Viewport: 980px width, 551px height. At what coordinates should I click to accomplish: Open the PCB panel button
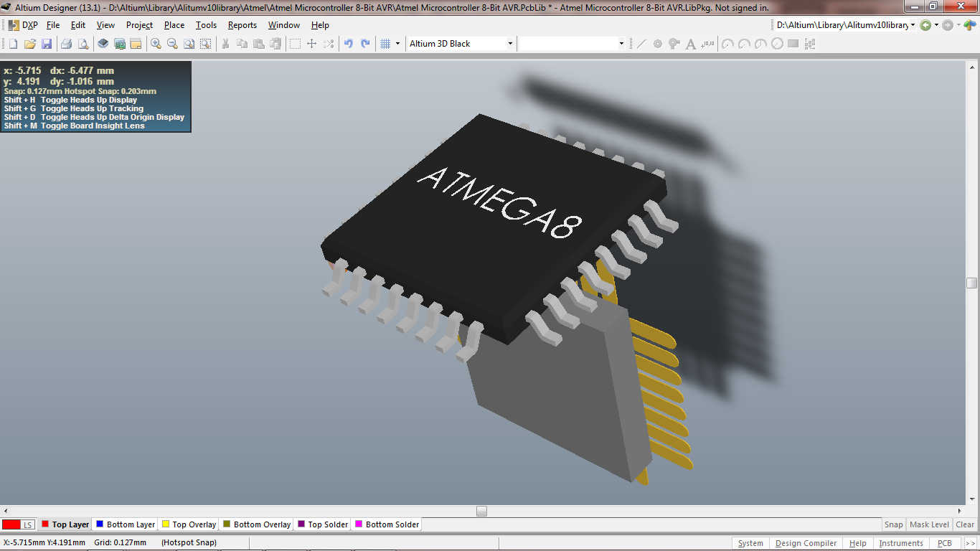pyautogui.click(x=944, y=543)
